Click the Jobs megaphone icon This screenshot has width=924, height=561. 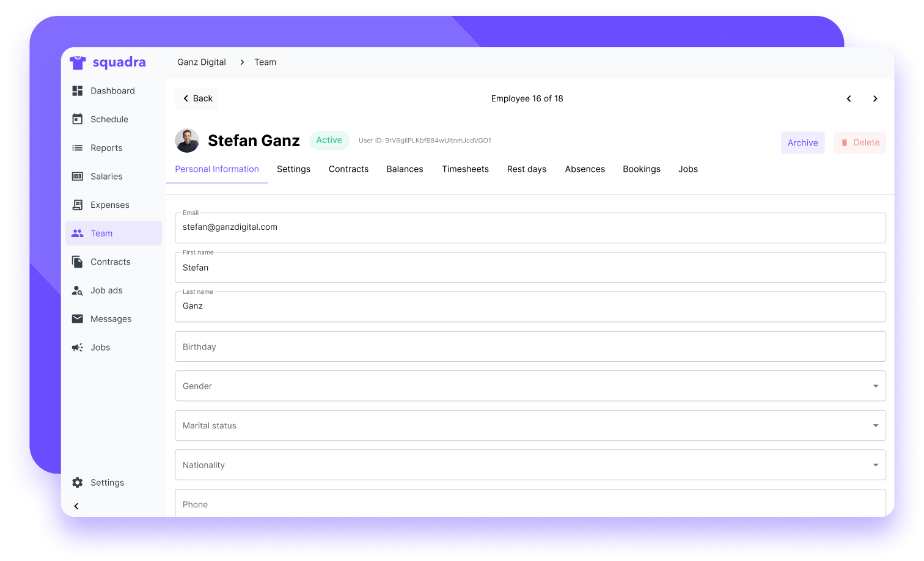click(x=78, y=348)
